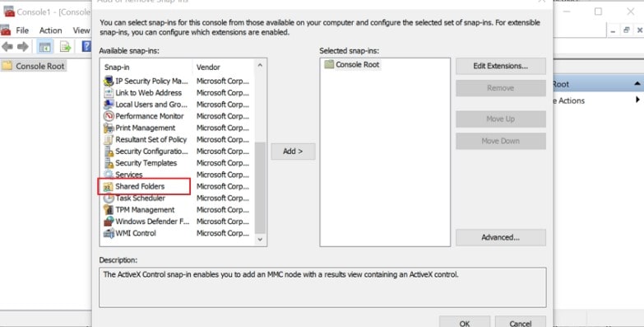Click the WMI Control icon
This screenshot has height=327, width=644.
(x=109, y=233)
